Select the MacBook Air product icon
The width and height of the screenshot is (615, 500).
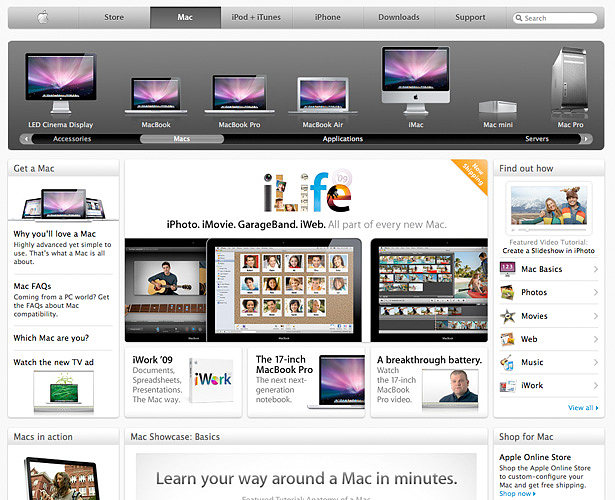click(323, 96)
